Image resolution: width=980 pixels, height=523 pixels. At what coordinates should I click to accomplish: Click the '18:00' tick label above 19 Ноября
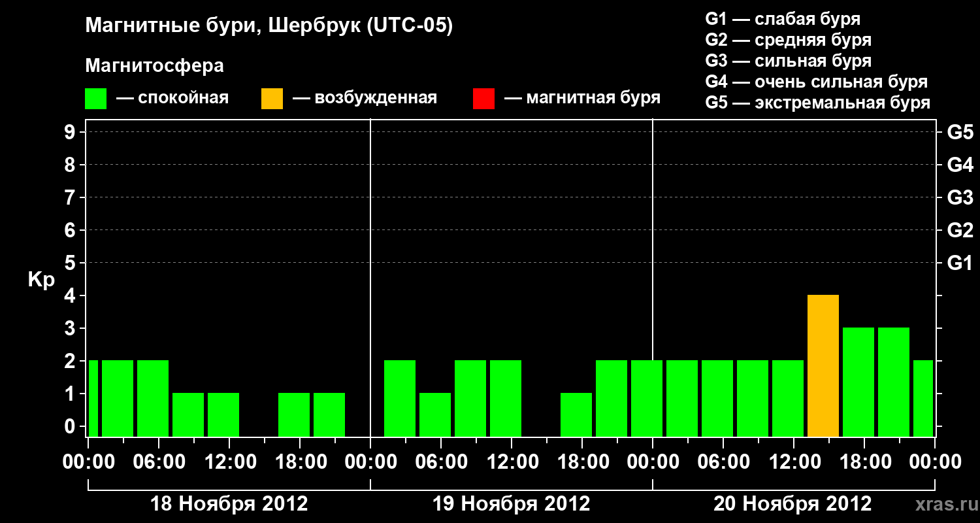click(x=582, y=462)
